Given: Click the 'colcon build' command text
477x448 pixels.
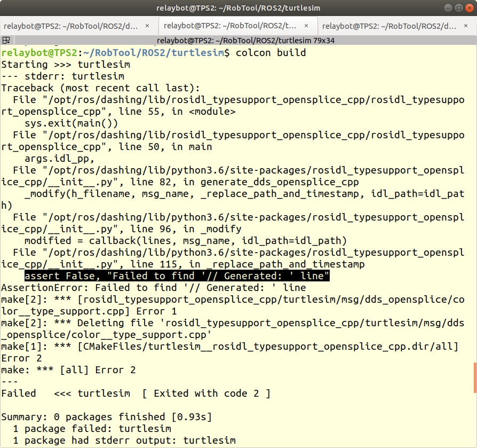Looking at the screenshot, I should coord(271,53).
